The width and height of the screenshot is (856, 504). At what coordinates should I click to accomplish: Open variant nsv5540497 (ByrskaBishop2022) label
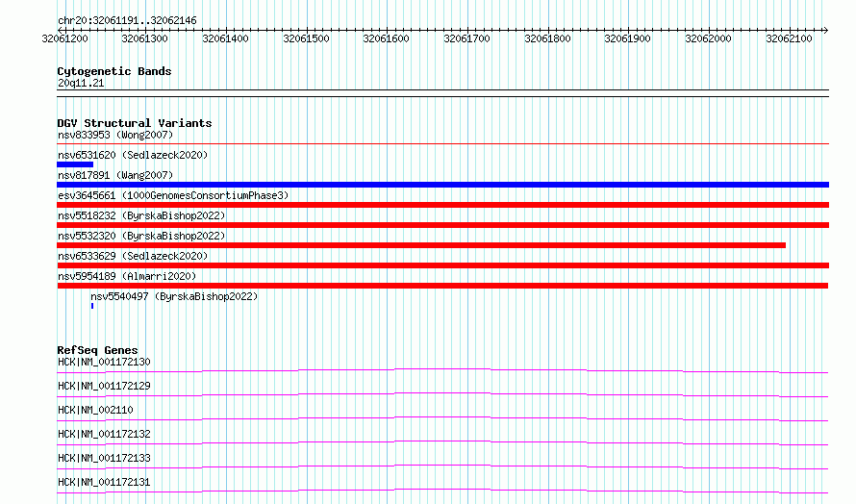pos(174,296)
